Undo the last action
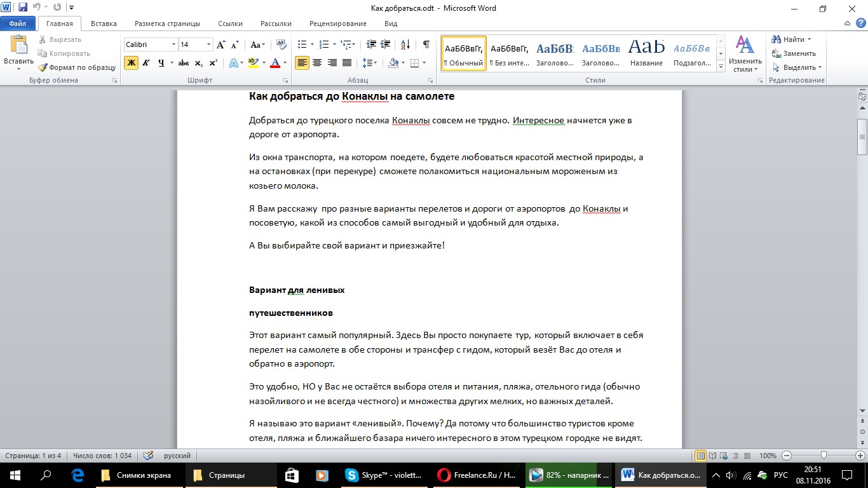The image size is (868, 488). pyautogui.click(x=37, y=8)
